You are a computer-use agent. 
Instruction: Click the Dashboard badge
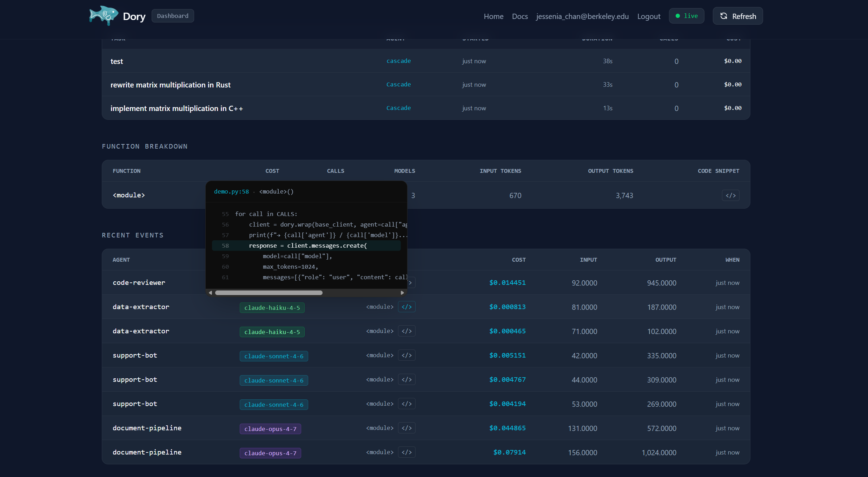tap(172, 16)
